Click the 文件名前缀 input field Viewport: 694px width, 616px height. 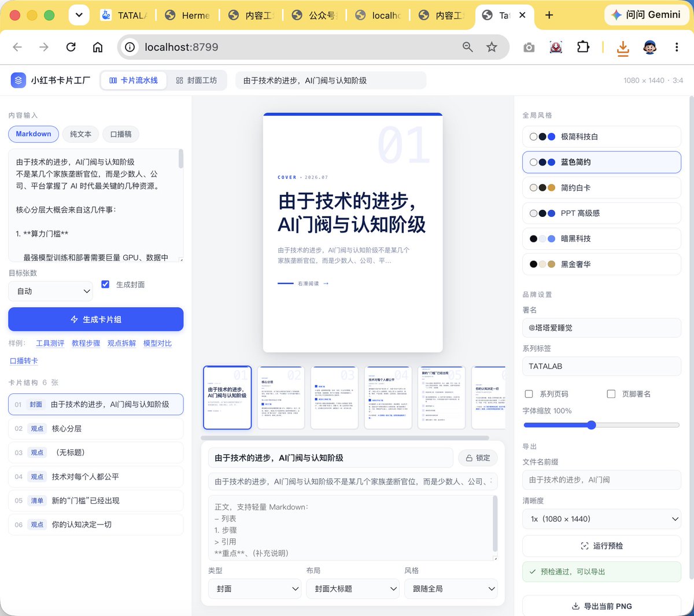[x=601, y=480]
